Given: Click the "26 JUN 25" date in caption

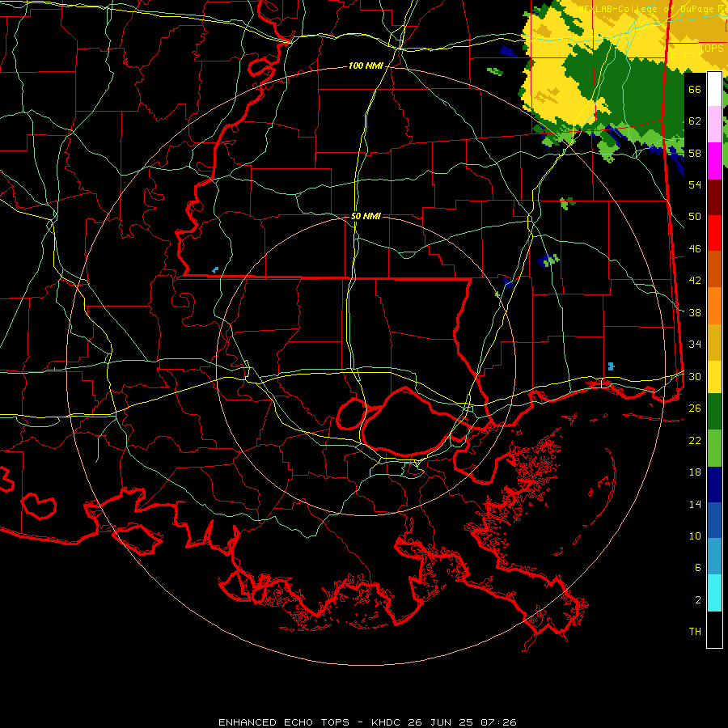Looking at the screenshot, I should click(441, 722).
